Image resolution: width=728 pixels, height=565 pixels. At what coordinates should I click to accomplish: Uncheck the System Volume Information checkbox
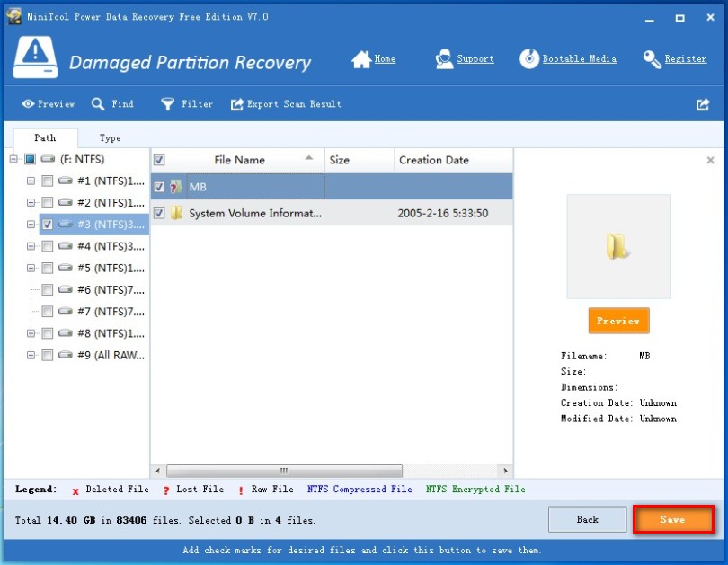point(159,213)
